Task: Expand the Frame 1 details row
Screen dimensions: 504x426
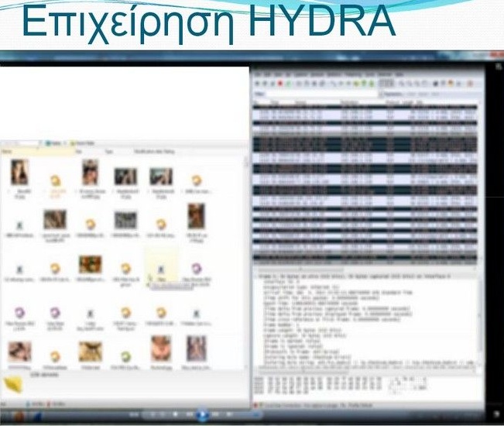Action: [x=354, y=277]
